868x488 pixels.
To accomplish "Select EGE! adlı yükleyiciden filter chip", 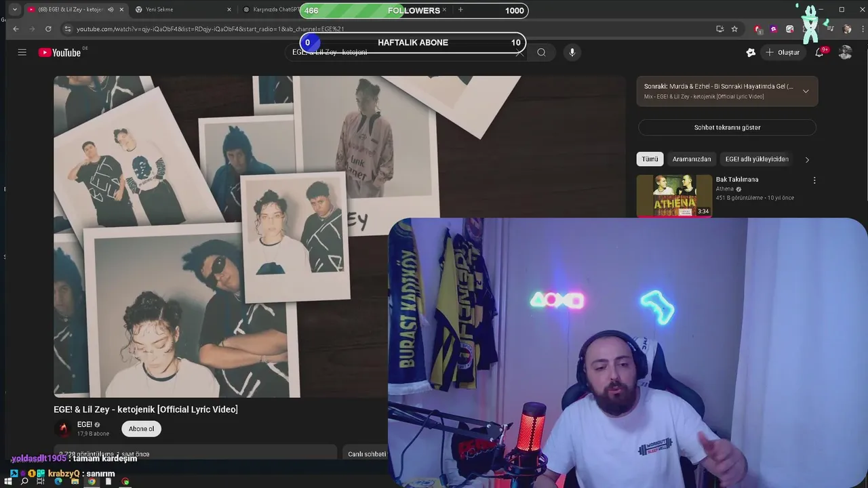I will coord(757,159).
